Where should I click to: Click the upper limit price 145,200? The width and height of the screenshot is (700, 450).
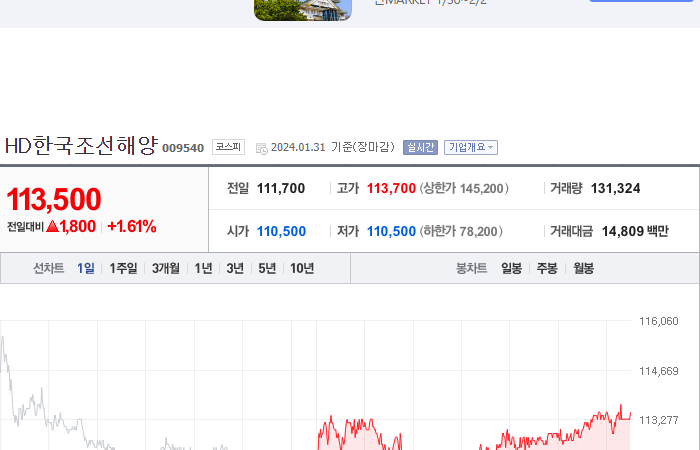click(x=481, y=188)
